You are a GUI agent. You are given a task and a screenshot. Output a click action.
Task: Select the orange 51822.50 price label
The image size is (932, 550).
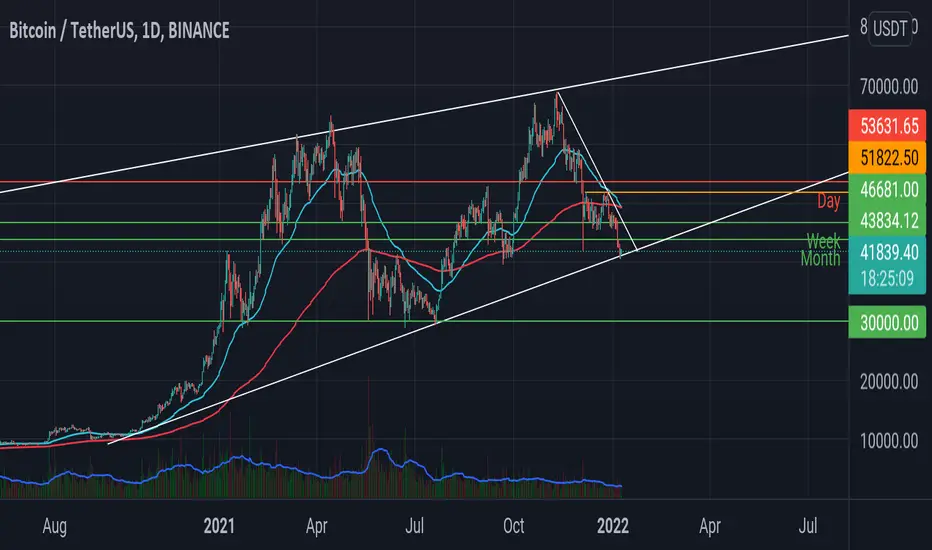tap(887, 158)
